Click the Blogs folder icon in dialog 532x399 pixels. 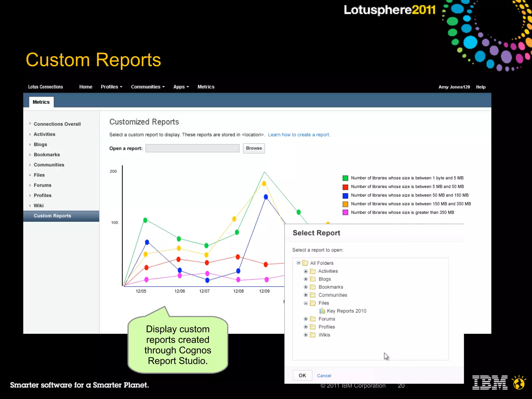[313, 279]
